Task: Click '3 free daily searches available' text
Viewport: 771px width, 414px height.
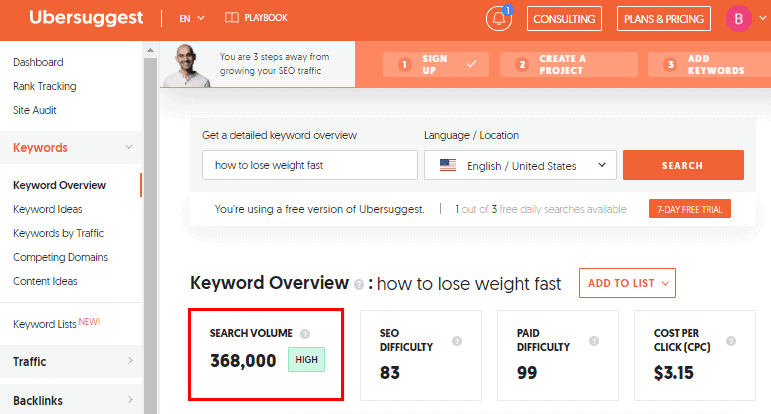Action: pos(559,209)
